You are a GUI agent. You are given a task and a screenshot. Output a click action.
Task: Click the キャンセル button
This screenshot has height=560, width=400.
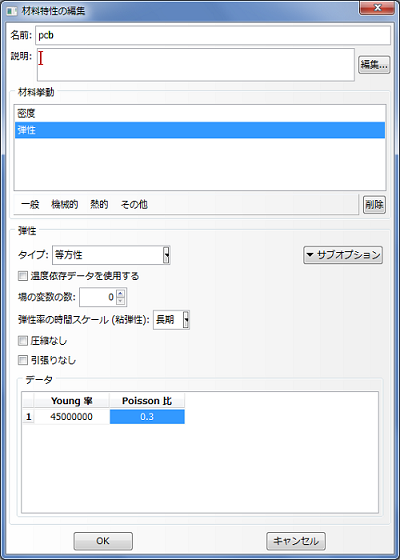(x=296, y=541)
